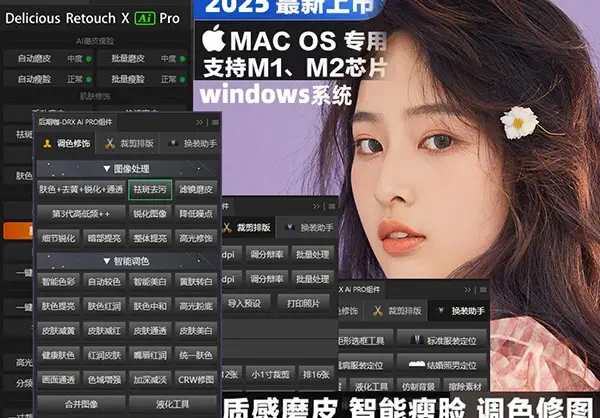Apply 降低噪点

click(x=196, y=214)
